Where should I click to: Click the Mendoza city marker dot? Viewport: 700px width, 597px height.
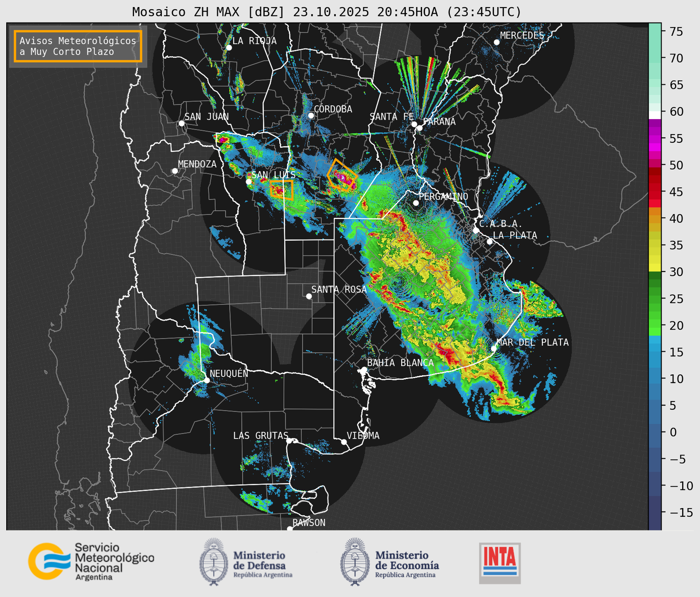(x=175, y=171)
